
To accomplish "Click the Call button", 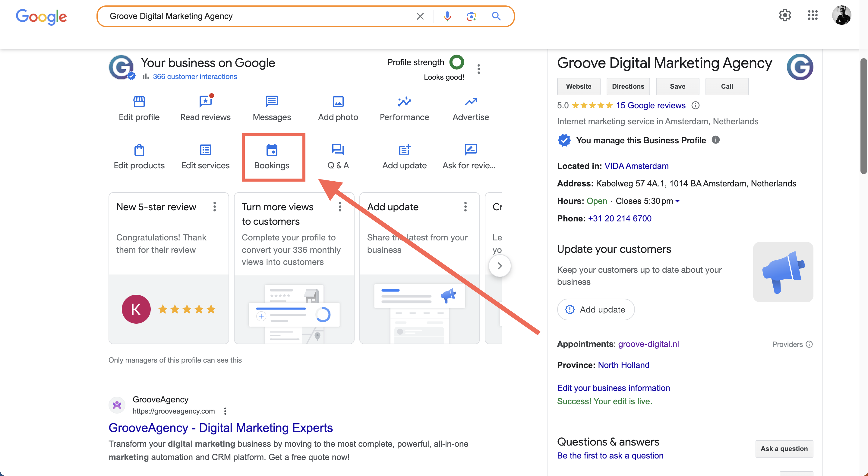I will 727,86.
